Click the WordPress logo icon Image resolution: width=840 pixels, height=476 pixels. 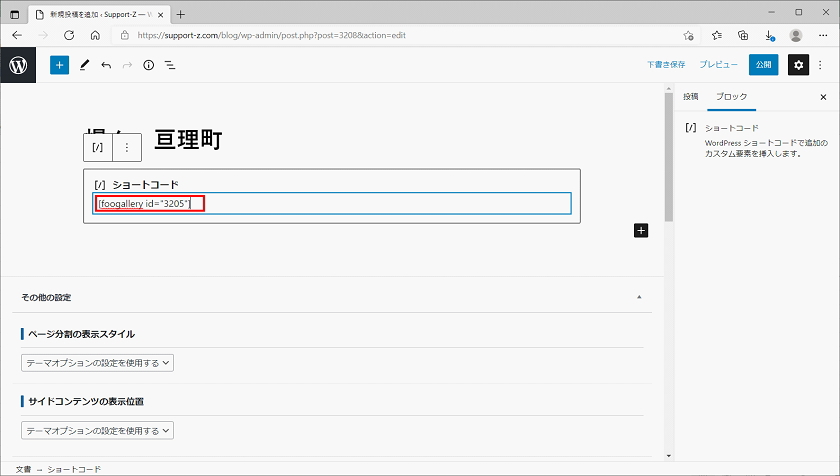point(18,65)
